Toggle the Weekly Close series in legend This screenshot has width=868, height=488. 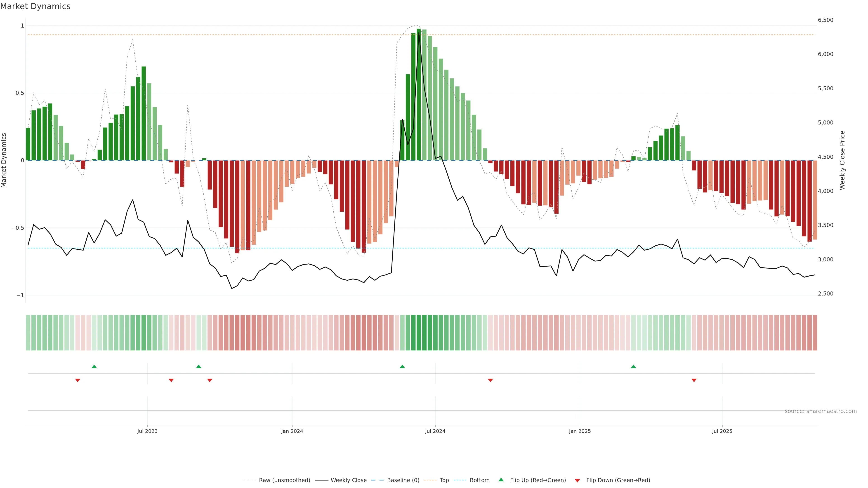pos(348,480)
